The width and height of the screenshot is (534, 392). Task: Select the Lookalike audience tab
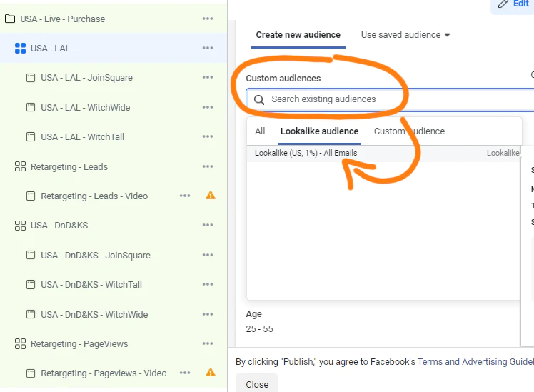pyautogui.click(x=319, y=131)
